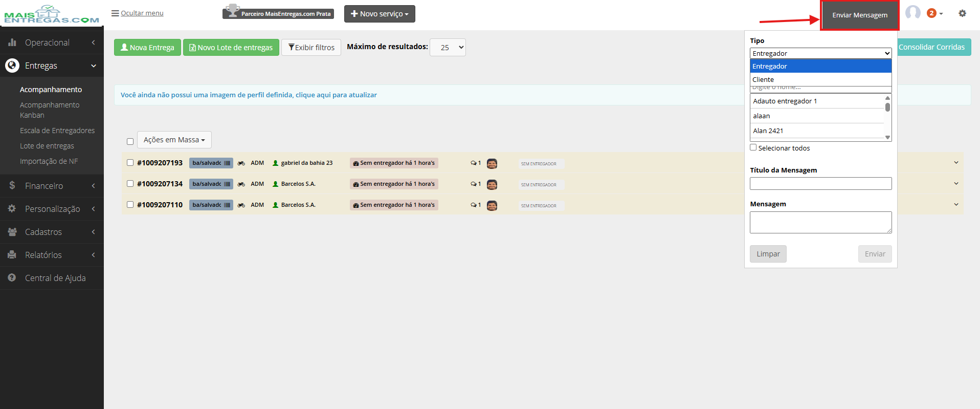Expand row details for delivery #1009207110
Screen dimensions: 980x409
pos(956,205)
